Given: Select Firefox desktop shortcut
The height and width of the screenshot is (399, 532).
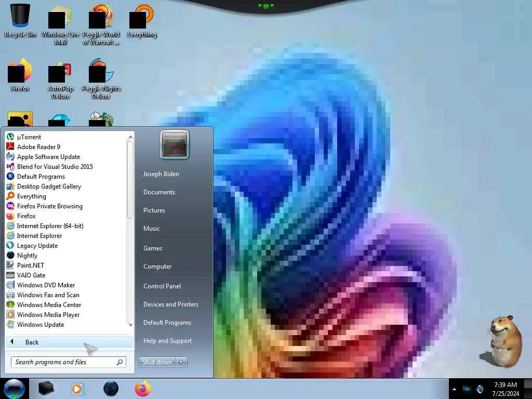Looking at the screenshot, I should tap(20, 75).
